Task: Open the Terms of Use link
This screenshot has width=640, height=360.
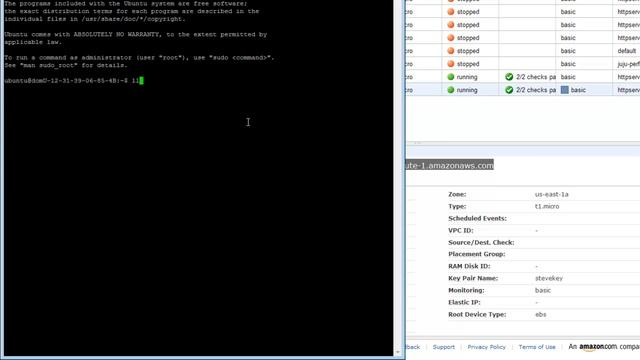Action: click(x=537, y=347)
